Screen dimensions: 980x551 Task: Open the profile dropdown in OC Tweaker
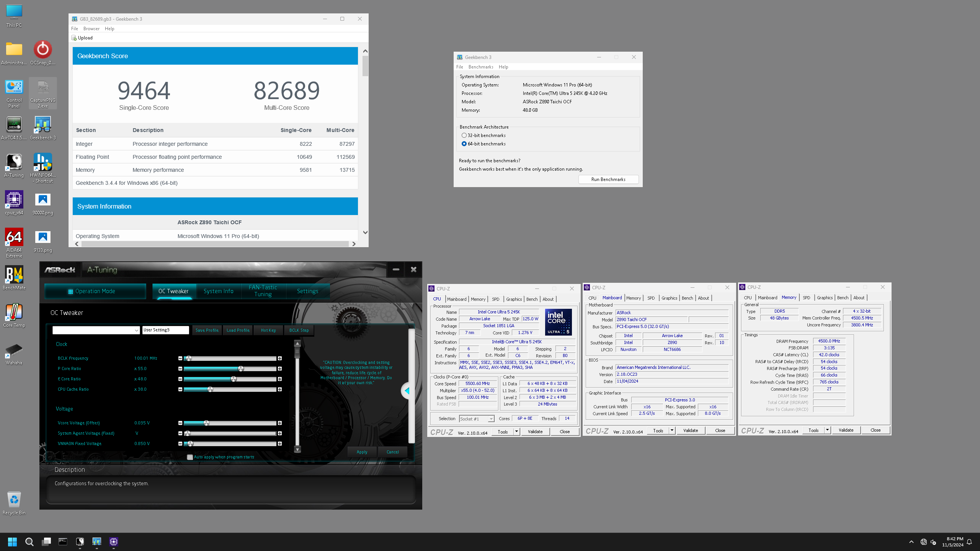click(96, 330)
